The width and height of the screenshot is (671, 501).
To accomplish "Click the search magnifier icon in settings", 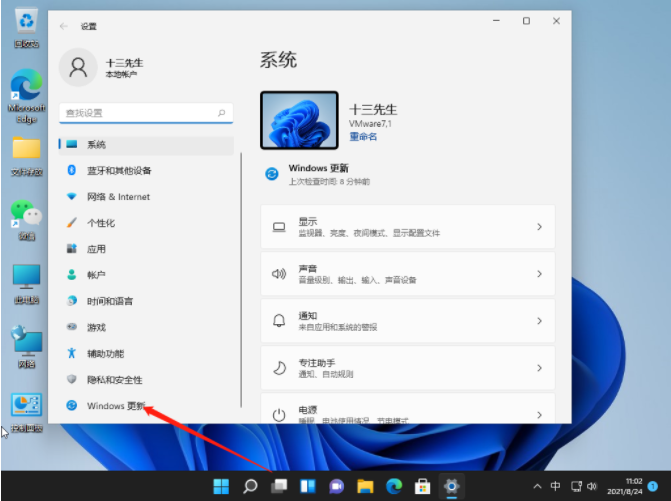I will pyautogui.click(x=223, y=113).
